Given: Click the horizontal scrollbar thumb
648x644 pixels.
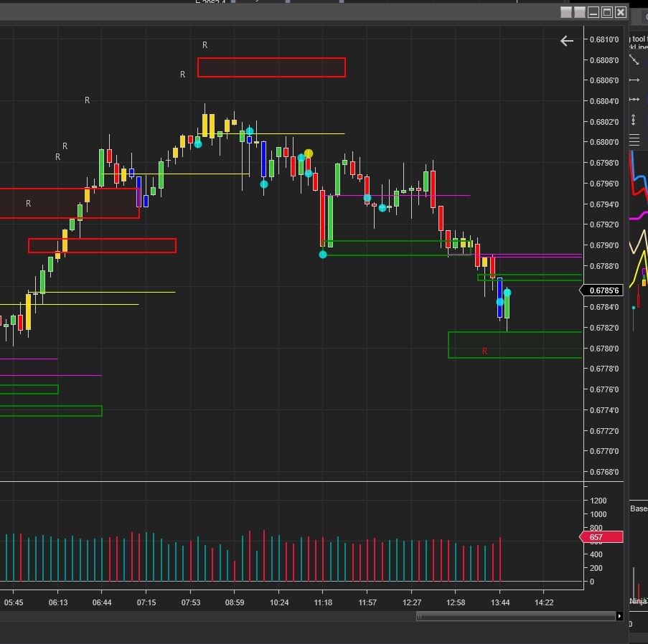Looking at the screenshot, I should 516,616.
